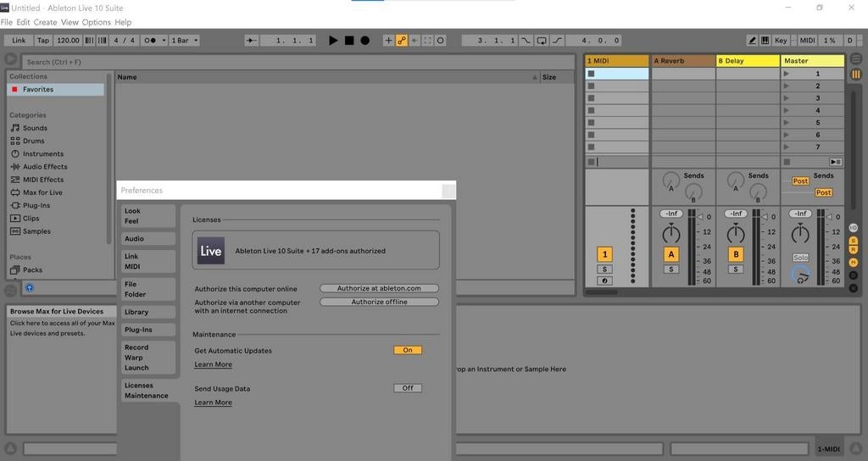Click Authorize at ableton.com button
The image size is (868, 461).
379,288
